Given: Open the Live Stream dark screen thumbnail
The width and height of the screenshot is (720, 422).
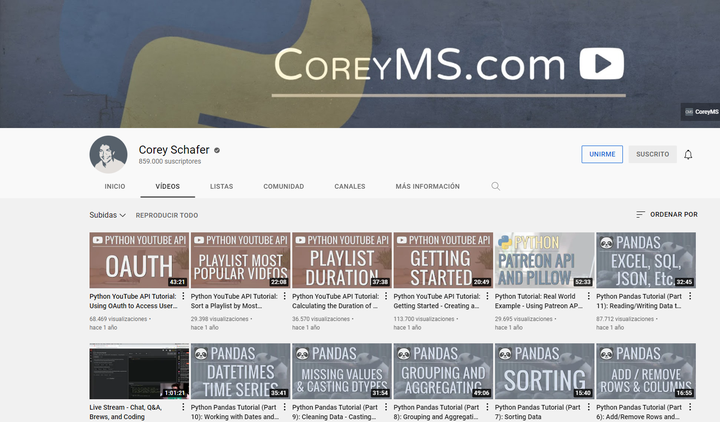Looking at the screenshot, I should point(139,371).
